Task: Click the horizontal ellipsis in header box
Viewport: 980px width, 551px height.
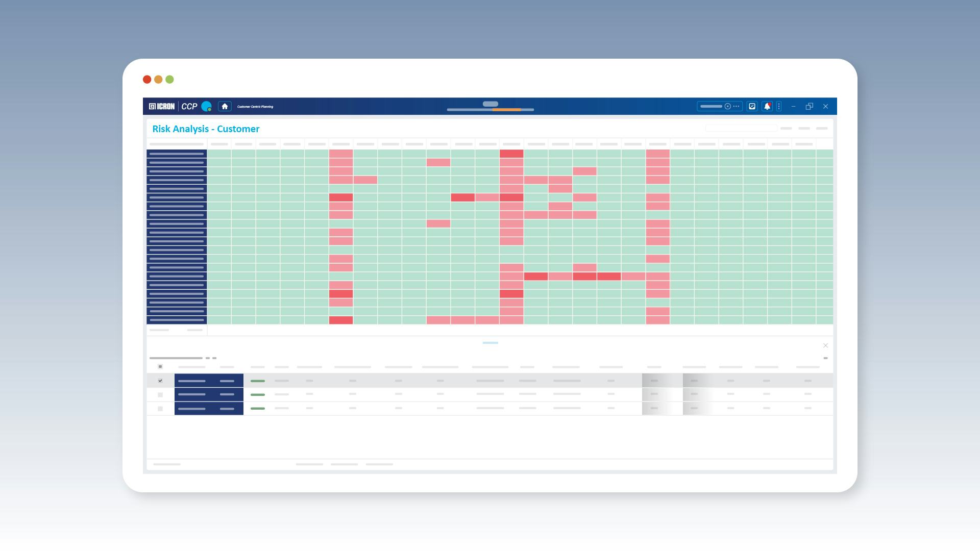Action: point(736,106)
